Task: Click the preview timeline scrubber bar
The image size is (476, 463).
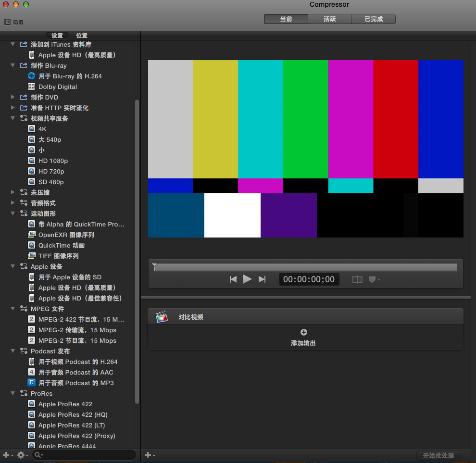Action: (x=305, y=267)
